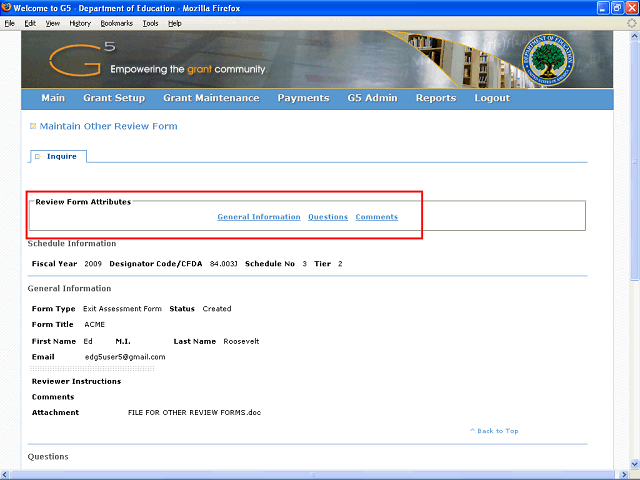This screenshot has height=480, width=640.
Task: Click the Status value Created
Action: point(217,309)
